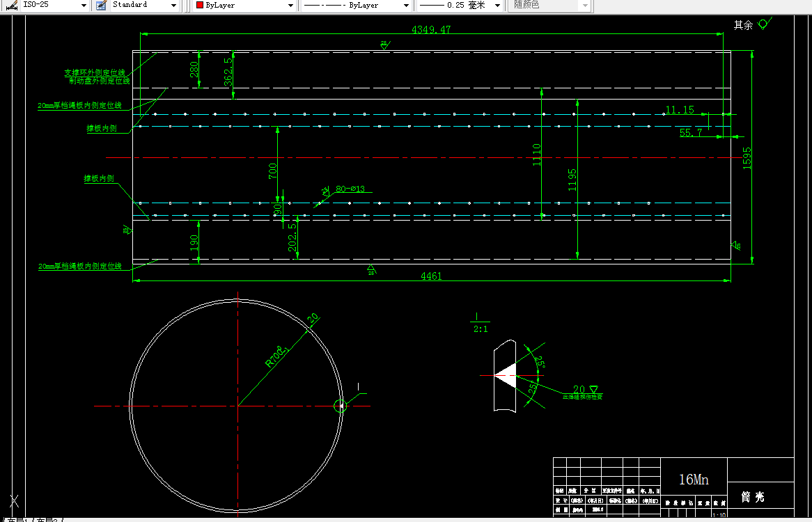Select the lower 撑板内侧 leader label

coord(99,178)
